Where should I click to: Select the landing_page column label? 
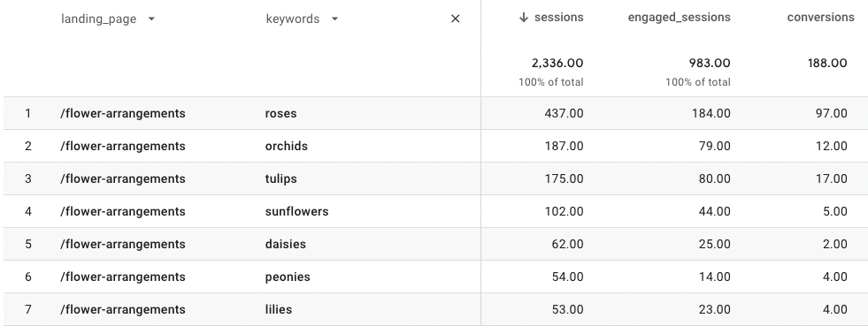(x=98, y=19)
